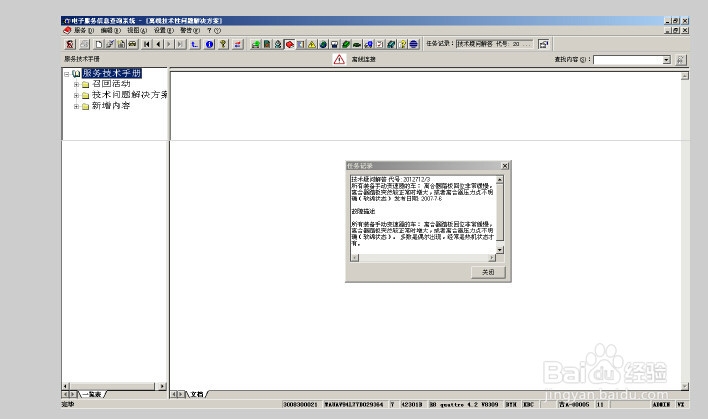Click 'quattro 4.2' model text in status bar
This screenshot has height=419, width=708.
pyautogui.click(x=459, y=404)
